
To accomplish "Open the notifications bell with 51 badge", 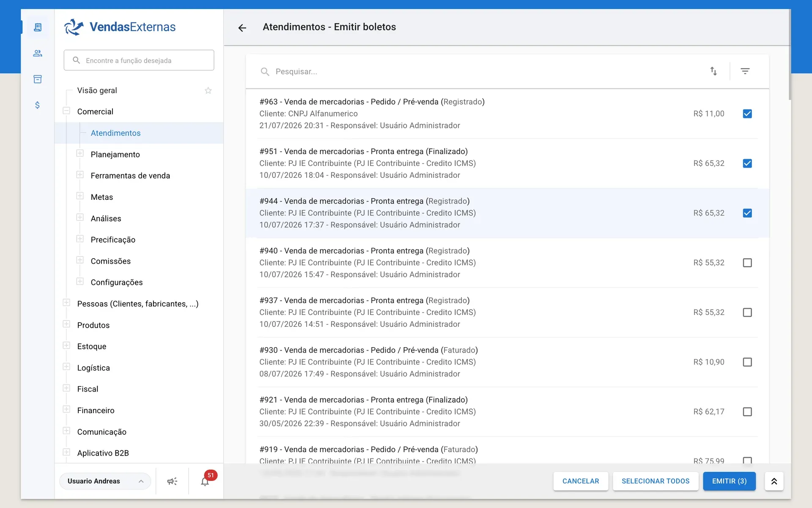I will click(206, 481).
